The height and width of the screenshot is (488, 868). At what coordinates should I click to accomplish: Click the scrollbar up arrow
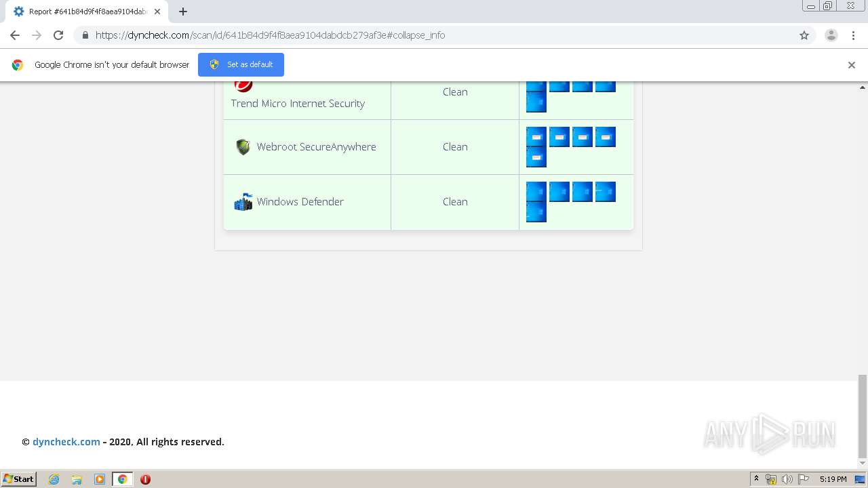(x=863, y=87)
